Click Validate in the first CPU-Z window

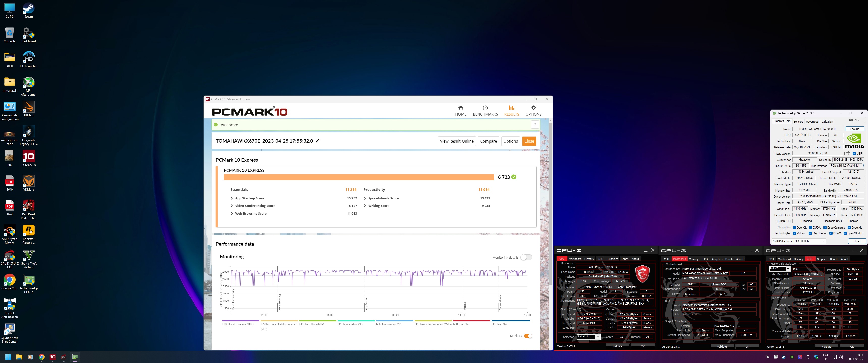click(x=617, y=347)
